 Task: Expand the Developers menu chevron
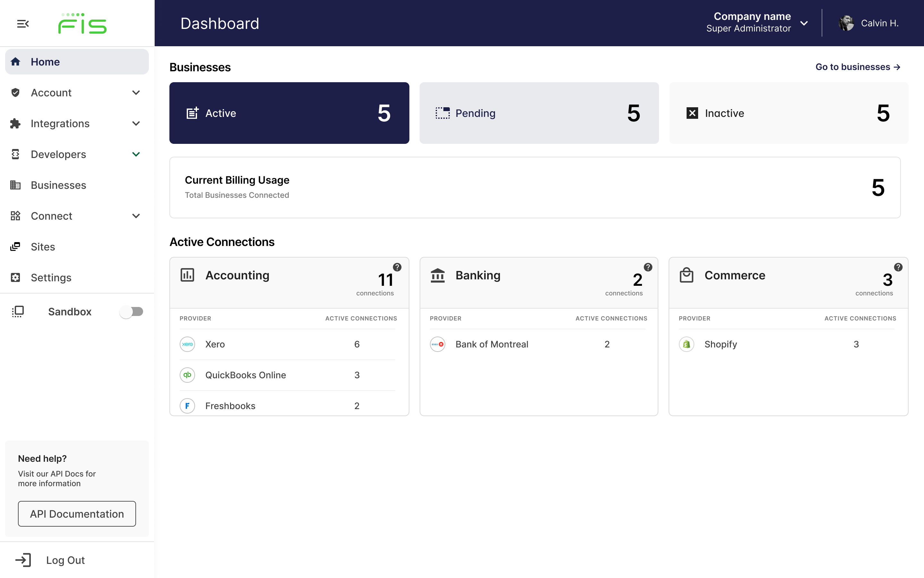point(136,154)
